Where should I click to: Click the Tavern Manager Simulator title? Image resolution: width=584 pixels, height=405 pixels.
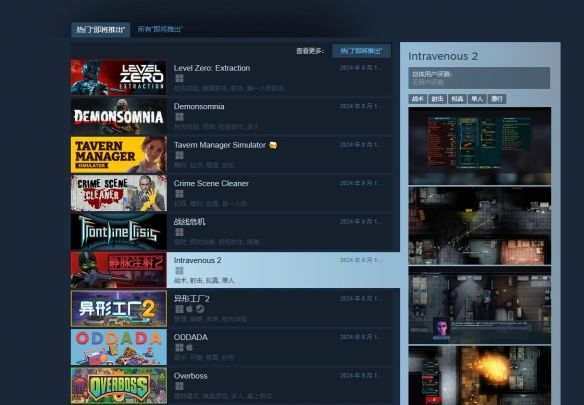click(x=220, y=145)
